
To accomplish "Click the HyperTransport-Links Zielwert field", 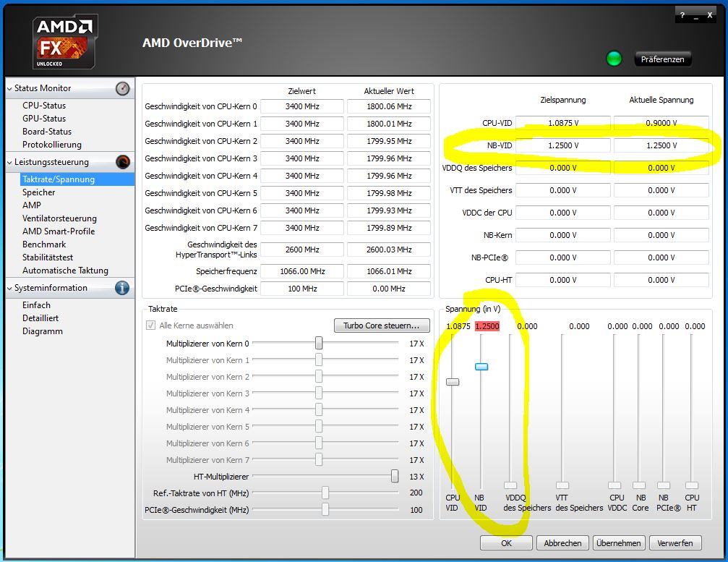I will 302,250.
